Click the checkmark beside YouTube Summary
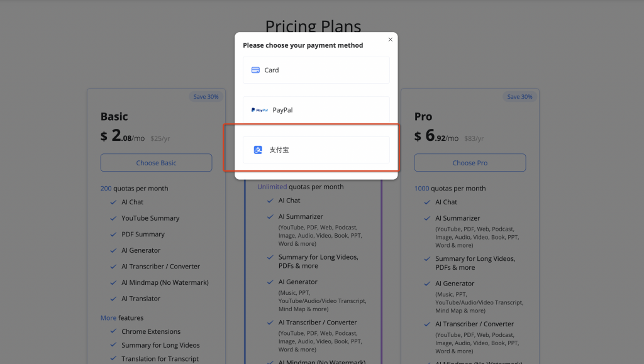The width and height of the screenshot is (644, 364). pos(113,218)
